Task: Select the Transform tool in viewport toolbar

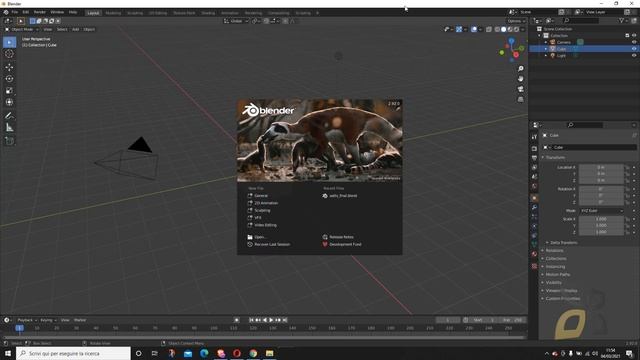Action: [x=9, y=102]
